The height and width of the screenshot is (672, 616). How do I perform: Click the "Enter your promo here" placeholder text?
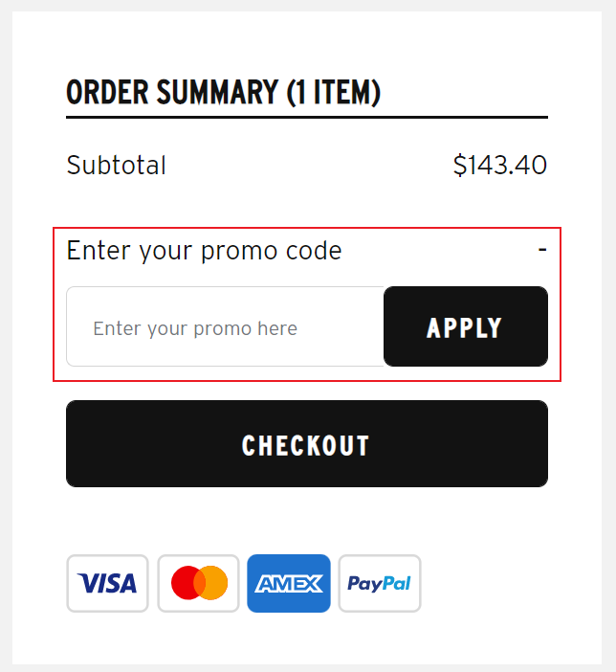[x=195, y=328]
